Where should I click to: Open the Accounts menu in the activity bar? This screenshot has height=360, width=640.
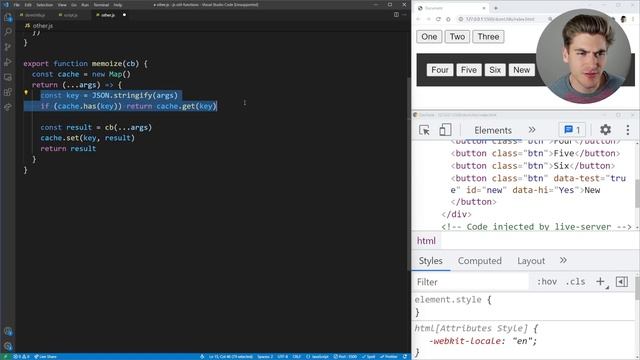8,331
